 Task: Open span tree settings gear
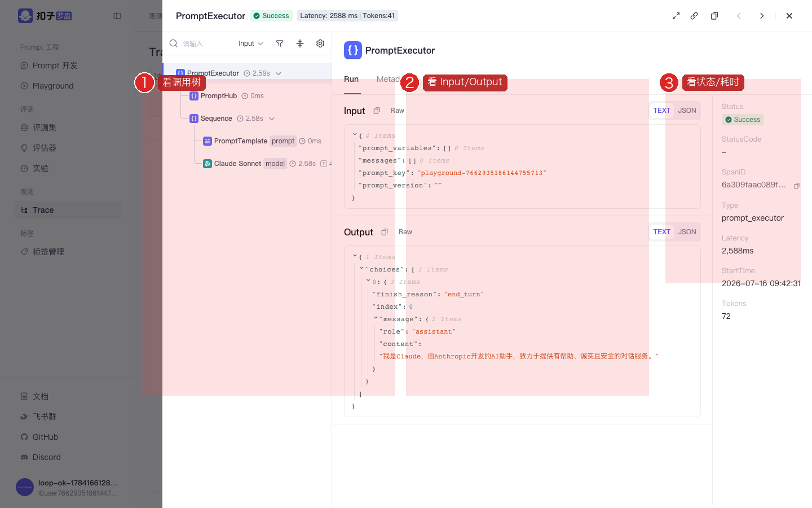320,43
